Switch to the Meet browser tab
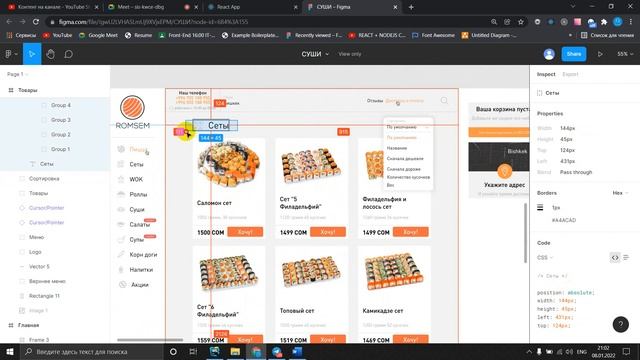The width and height of the screenshot is (640, 360). pos(153,7)
